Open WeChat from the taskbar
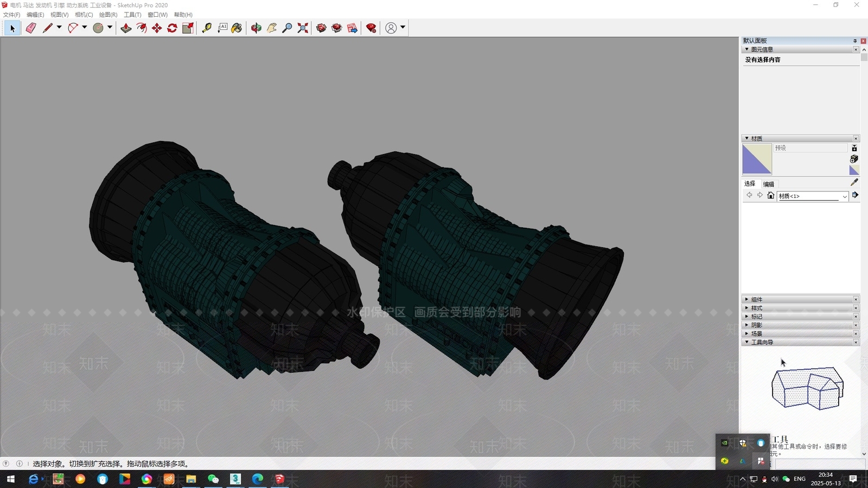 click(x=213, y=479)
